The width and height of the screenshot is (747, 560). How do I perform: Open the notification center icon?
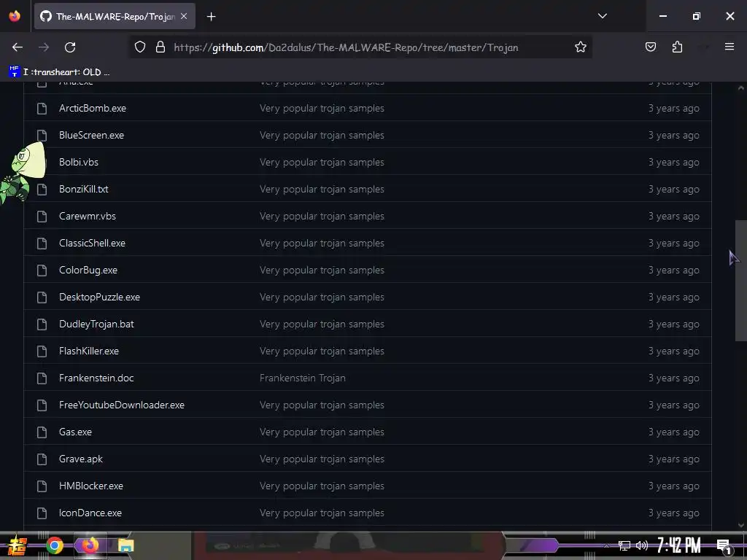pos(724,546)
